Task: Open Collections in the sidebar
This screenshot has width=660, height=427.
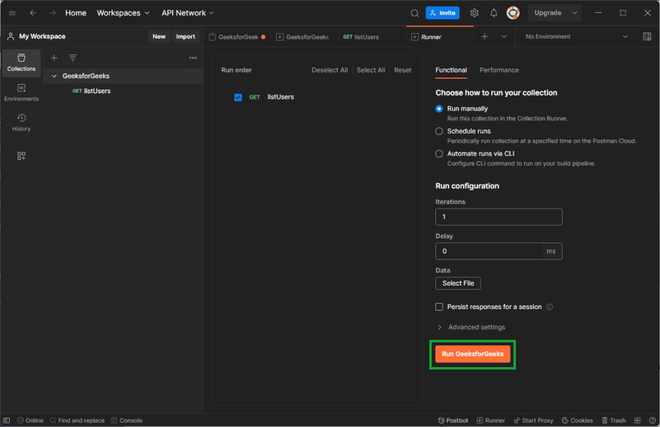Action: pyautogui.click(x=21, y=62)
